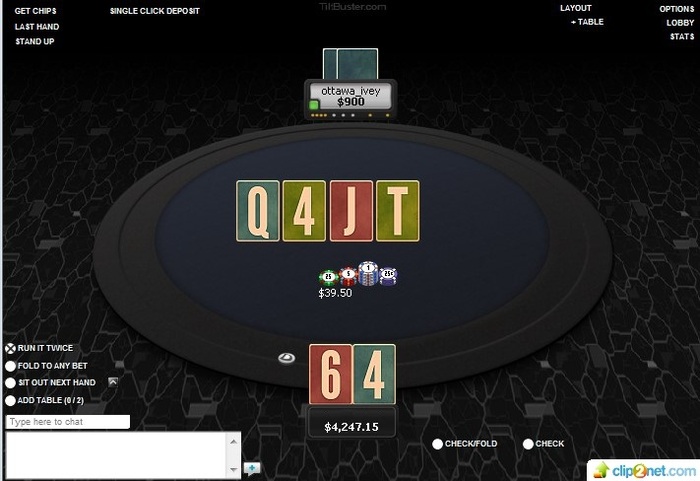Click the red 6 hole card

click(x=330, y=374)
